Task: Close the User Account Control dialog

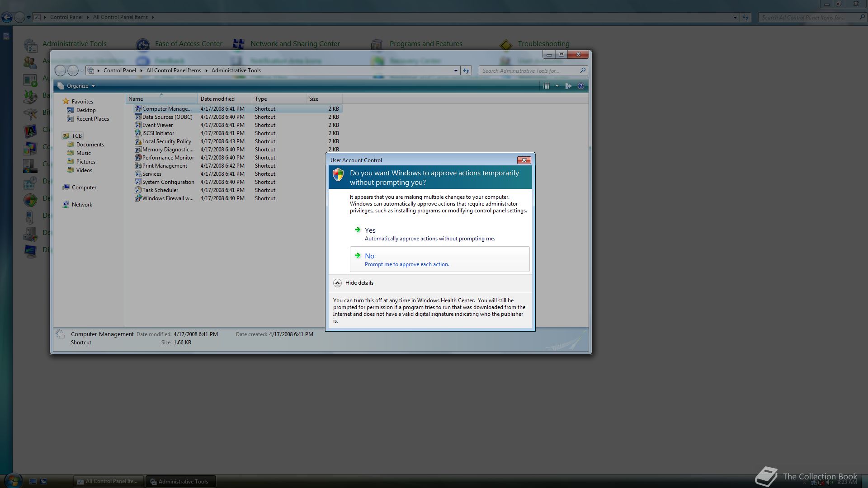Action: coord(524,160)
